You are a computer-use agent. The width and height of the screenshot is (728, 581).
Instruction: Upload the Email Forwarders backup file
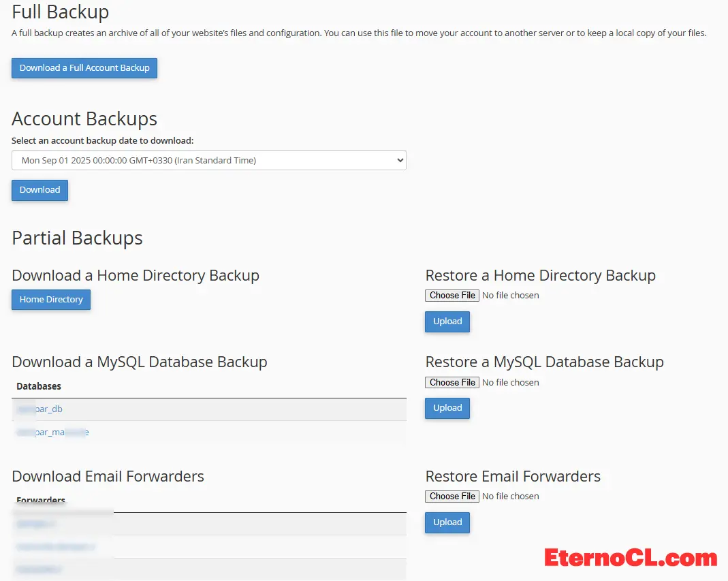pos(447,522)
